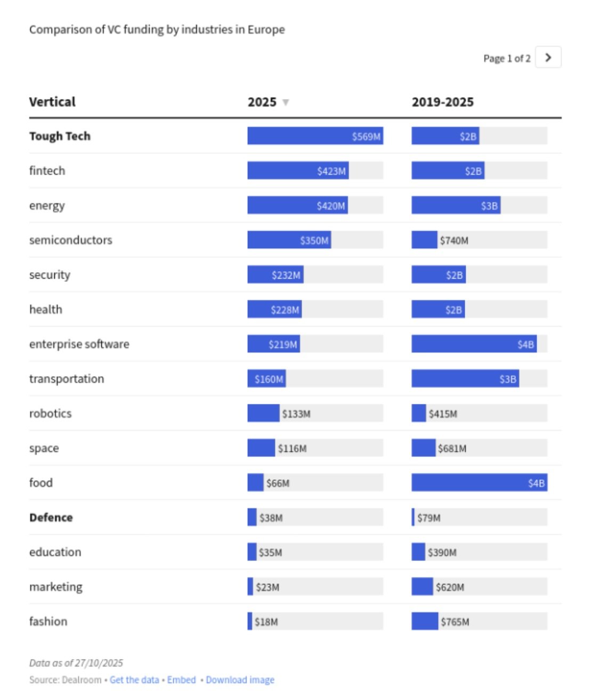This screenshot has width=616, height=691.
Task: Select the semiconductors $350M bar
Action: point(288,240)
